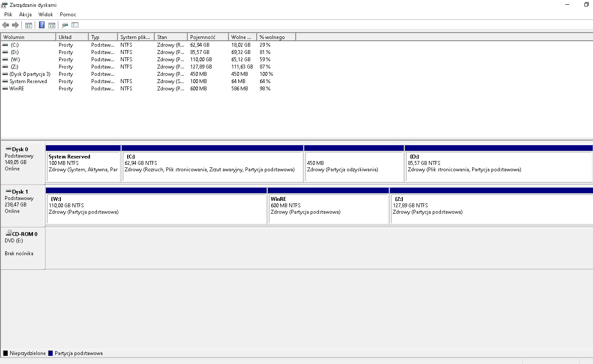Select the (D:) 85,57 GB partition block
The image size is (593, 364).
pos(499,163)
